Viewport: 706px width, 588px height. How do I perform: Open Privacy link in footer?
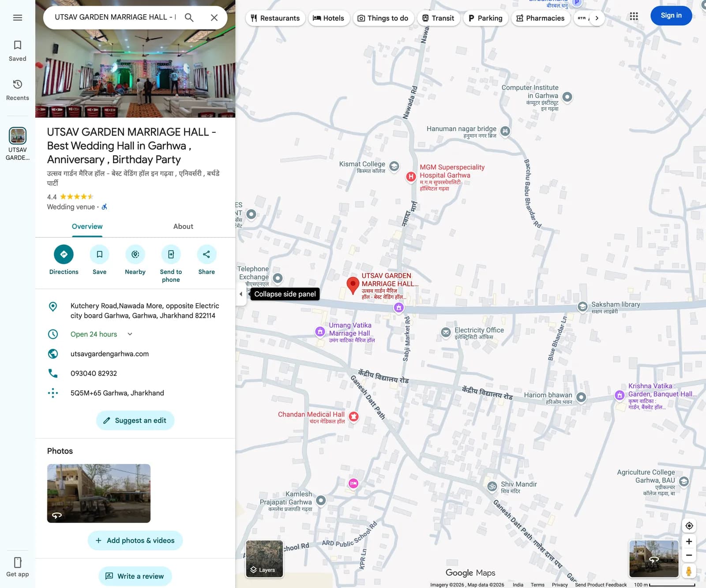[560, 584]
